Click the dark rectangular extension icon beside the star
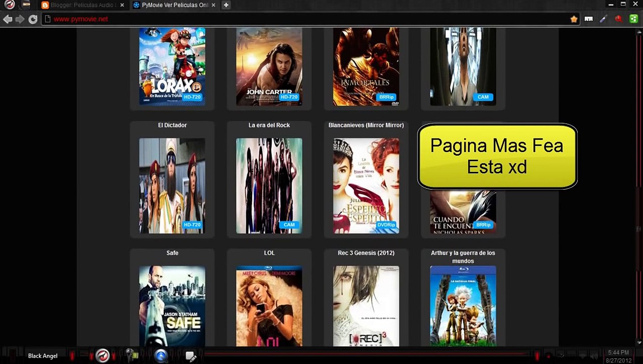 [x=588, y=19]
